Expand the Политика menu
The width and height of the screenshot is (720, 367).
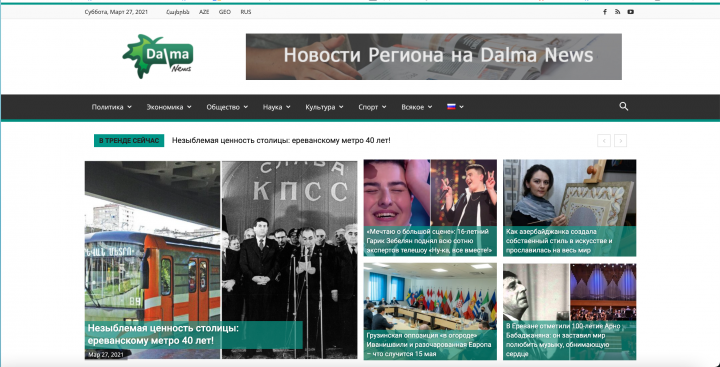coord(112,107)
